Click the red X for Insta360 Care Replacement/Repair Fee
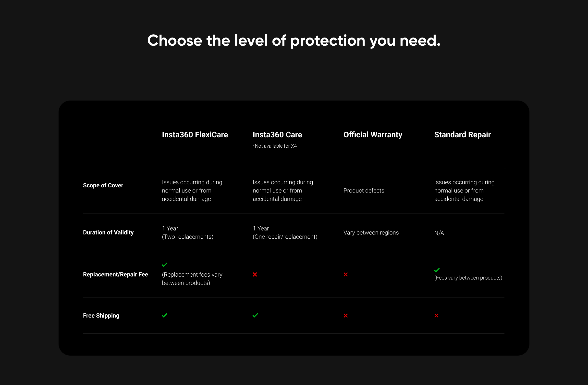The height and width of the screenshot is (385, 588). pos(255,274)
